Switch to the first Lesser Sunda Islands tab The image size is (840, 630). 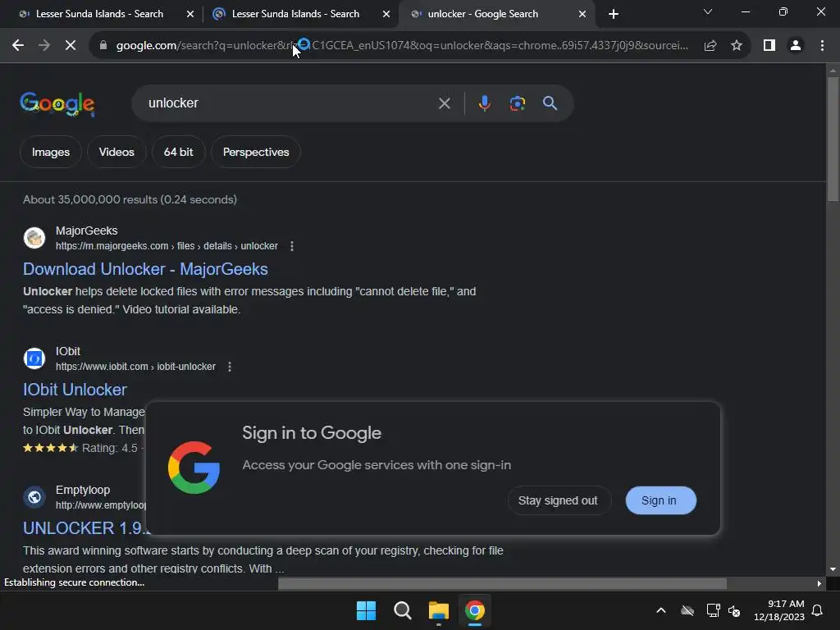99,14
